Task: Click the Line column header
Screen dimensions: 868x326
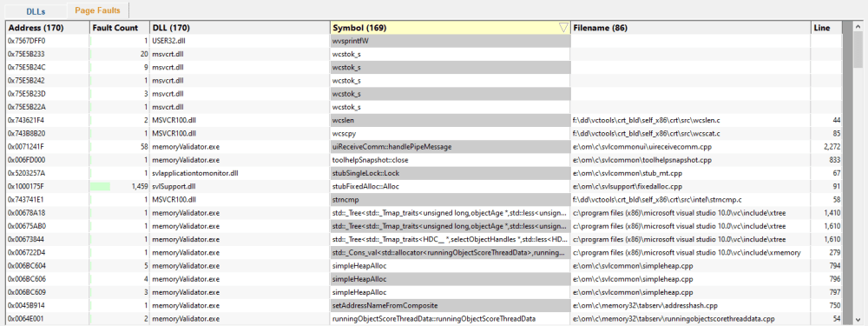Action: coord(826,28)
